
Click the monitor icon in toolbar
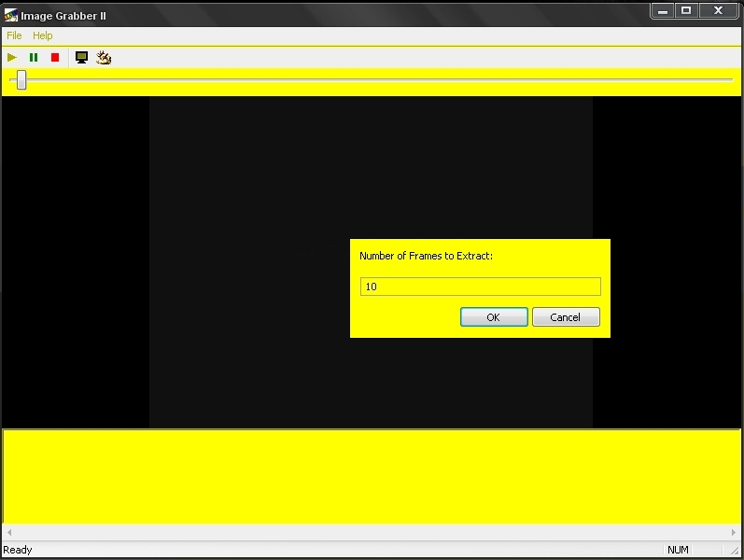pos(81,58)
